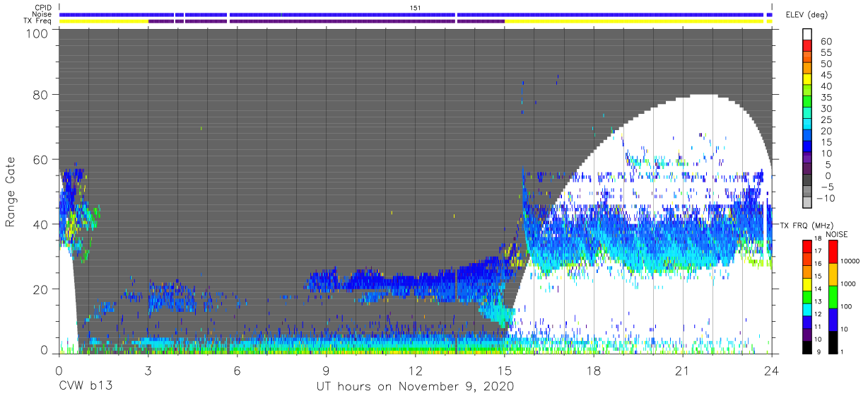Screen dimensions: 868x401
Task: Click the blue swatch on NOISE colorbar
Action: (x=832, y=319)
